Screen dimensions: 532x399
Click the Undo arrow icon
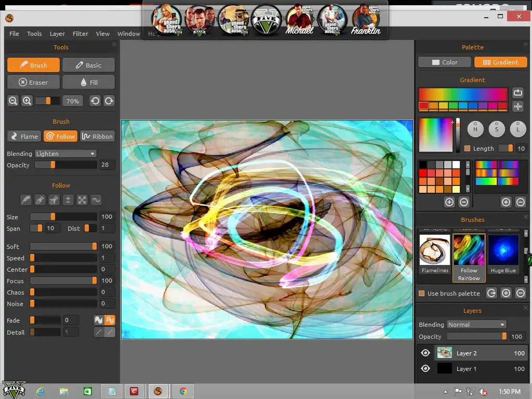95,101
